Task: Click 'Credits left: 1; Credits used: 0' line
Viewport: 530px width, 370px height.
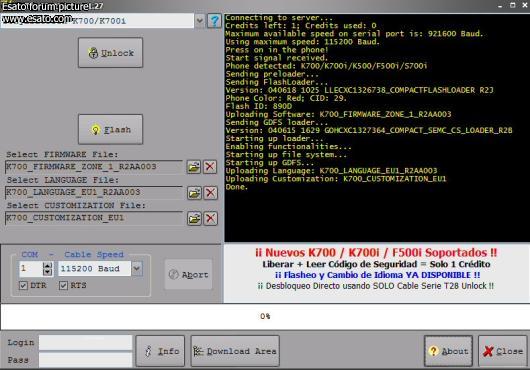Action: (301, 26)
